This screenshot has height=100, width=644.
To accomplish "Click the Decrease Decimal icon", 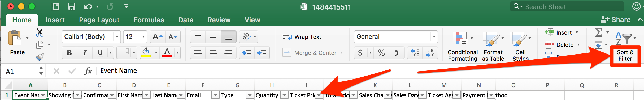I will pyautogui.click(x=430, y=53).
